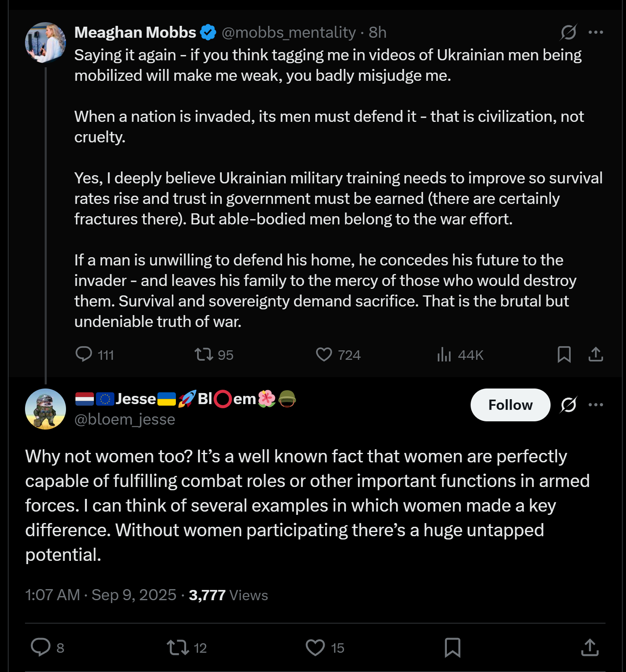626x672 pixels.
Task: Reply to Jesse's post with 8 replies
Action: (41, 647)
